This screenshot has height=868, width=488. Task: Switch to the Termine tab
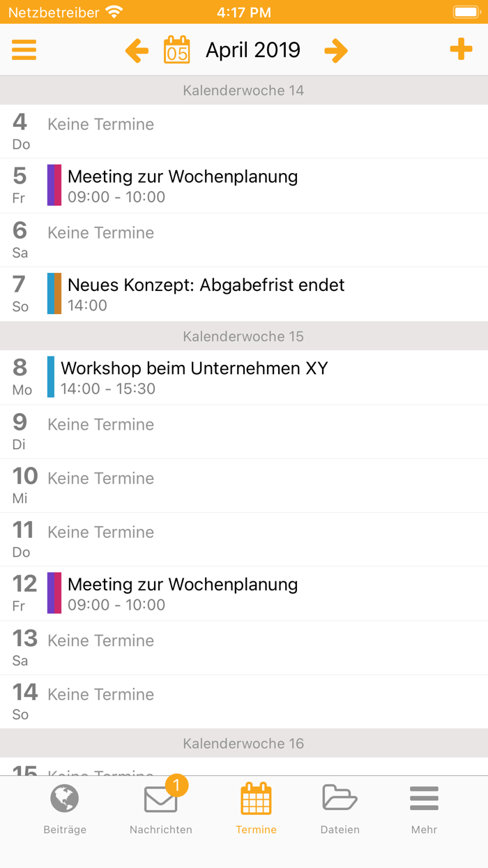click(256, 809)
